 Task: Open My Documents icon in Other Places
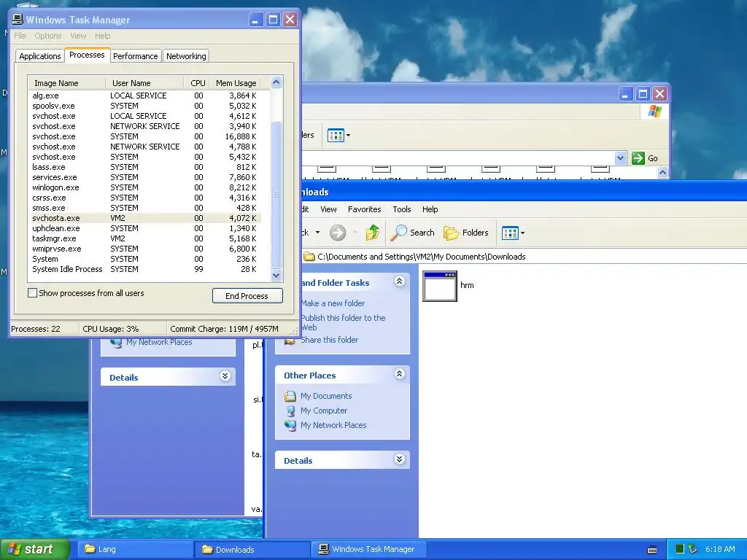coord(290,396)
